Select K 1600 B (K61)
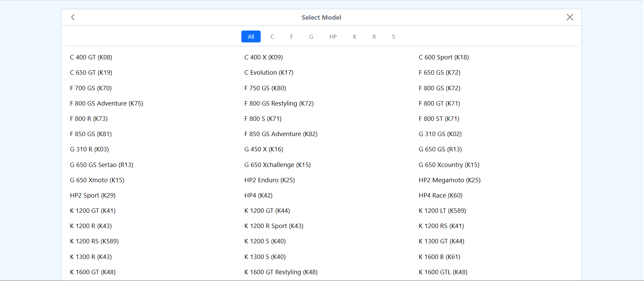Screen dimensions: 644x281 (440, 257)
